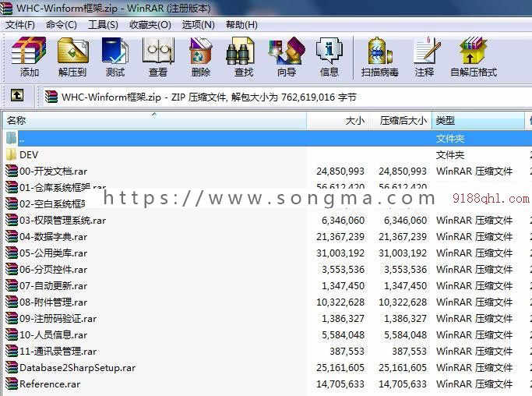Select file name 10-人员信息.rar
The width and height of the screenshot is (532, 396).
53,335
